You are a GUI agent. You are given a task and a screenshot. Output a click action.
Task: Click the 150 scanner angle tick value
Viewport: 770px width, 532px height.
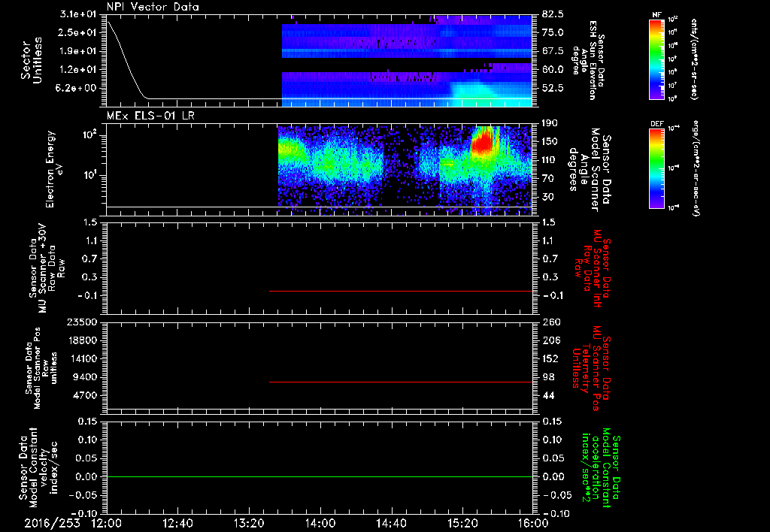pos(550,142)
